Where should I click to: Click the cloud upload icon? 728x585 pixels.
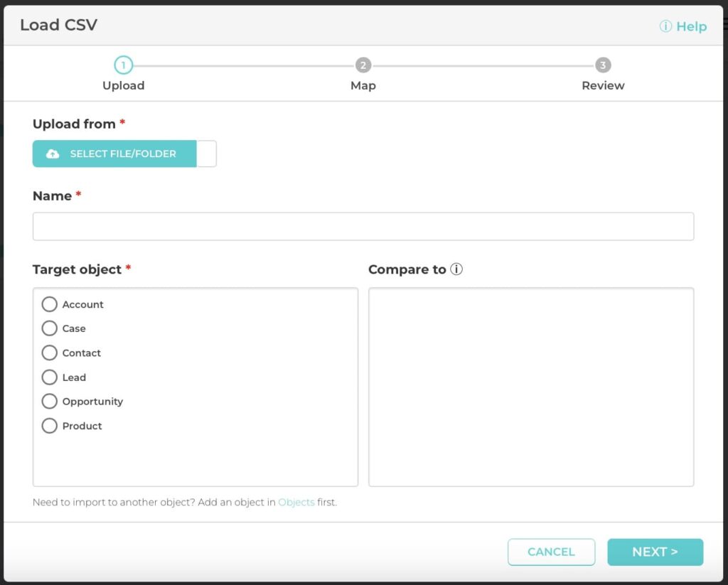(53, 154)
